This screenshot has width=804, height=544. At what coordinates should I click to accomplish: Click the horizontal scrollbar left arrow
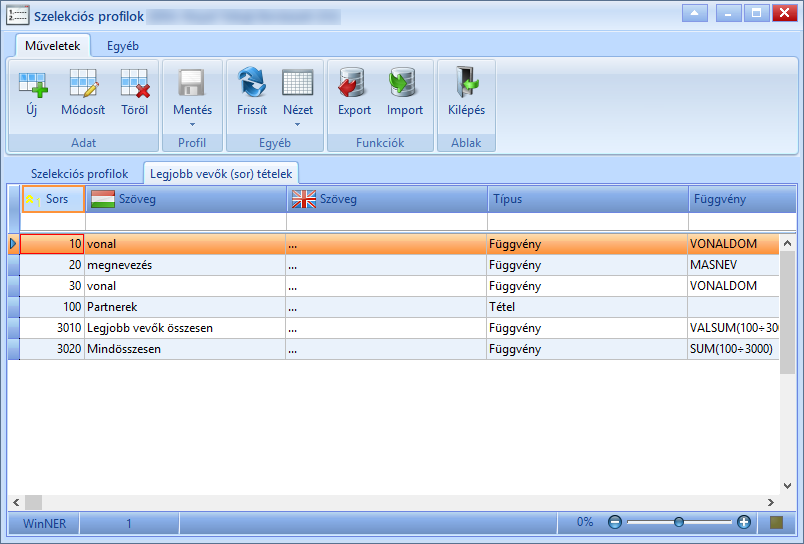16,502
